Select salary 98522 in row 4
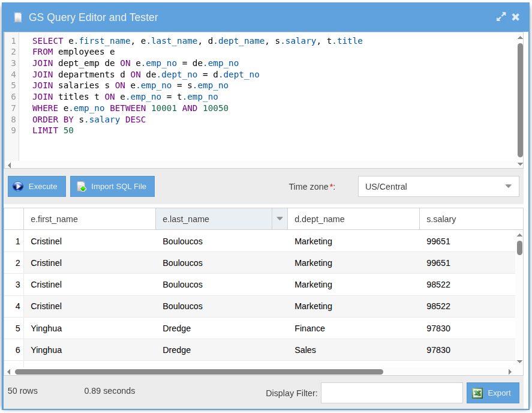Screen dimensions: 532x413 pyautogui.click(x=438, y=306)
